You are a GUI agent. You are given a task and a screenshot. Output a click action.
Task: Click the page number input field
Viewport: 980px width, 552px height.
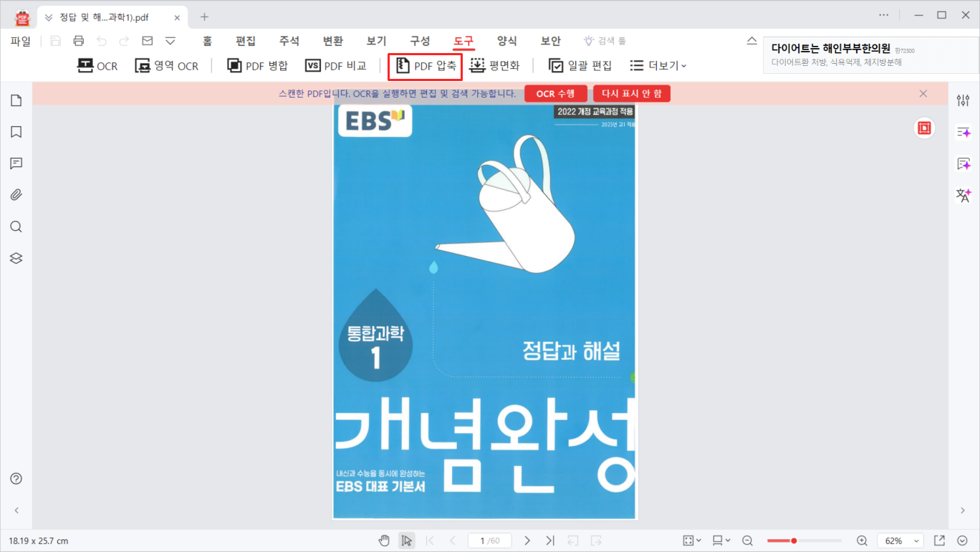click(491, 541)
